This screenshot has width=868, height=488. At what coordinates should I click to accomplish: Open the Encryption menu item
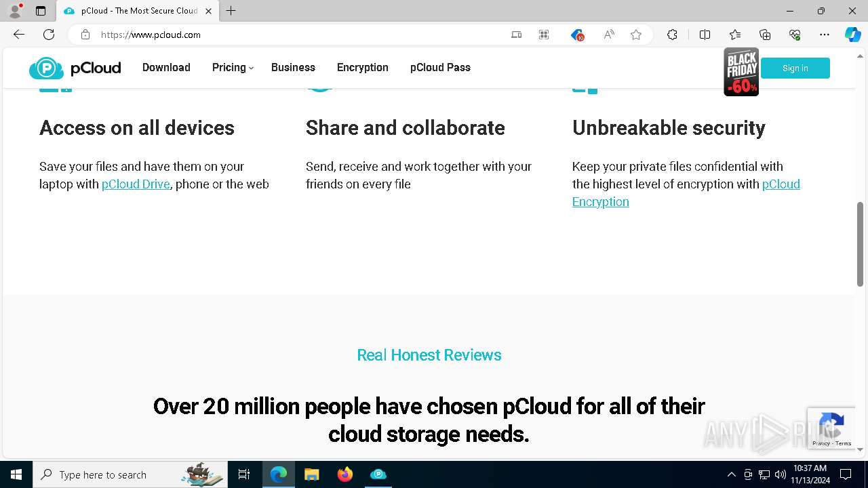(x=363, y=67)
